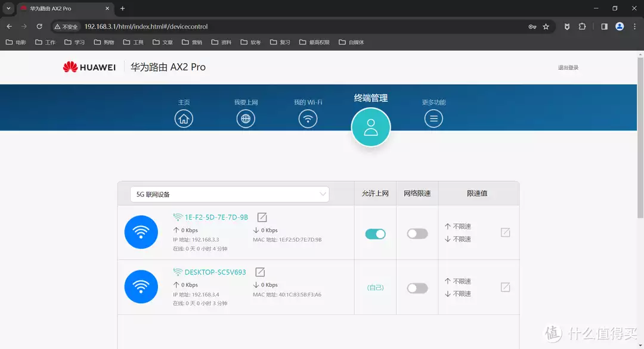Viewport: 644px width, 349px height.
Task: Open the 电影 bookmarks folder
Action: [x=16, y=42]
